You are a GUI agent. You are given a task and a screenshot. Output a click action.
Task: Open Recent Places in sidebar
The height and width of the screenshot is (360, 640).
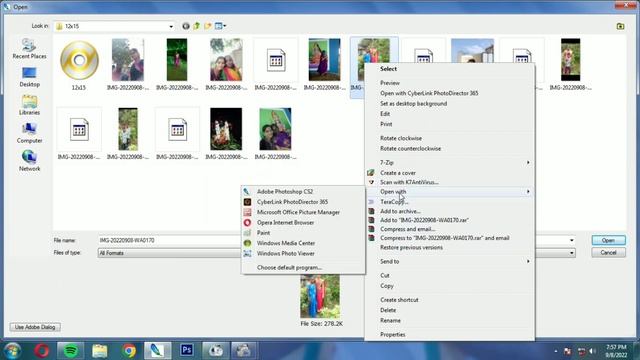pos(29,49)
